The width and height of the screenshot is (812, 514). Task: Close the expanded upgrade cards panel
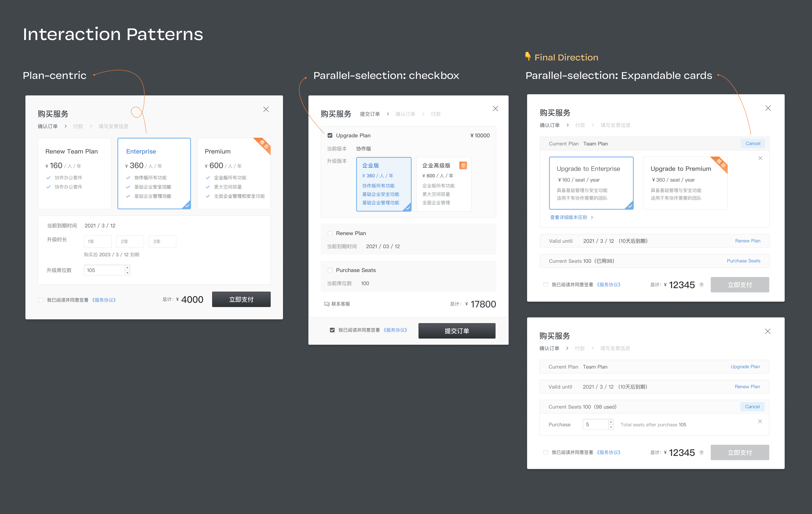coord(760,158)
